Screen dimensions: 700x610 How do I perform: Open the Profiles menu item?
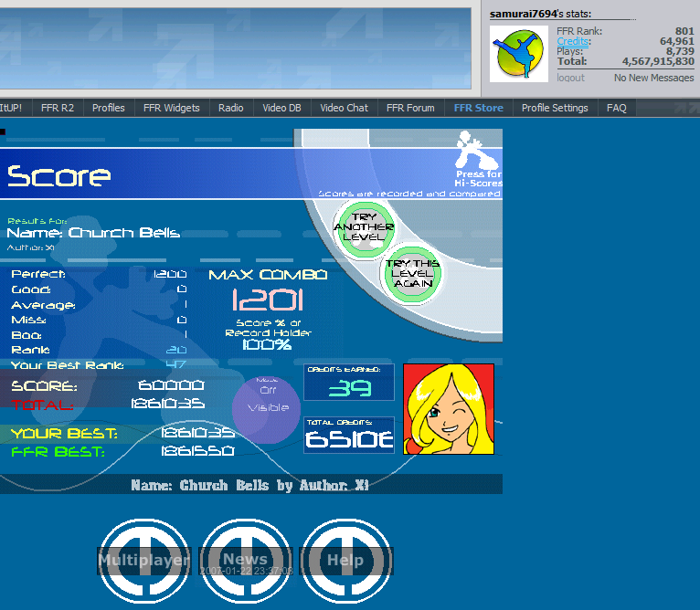point(108,108)
